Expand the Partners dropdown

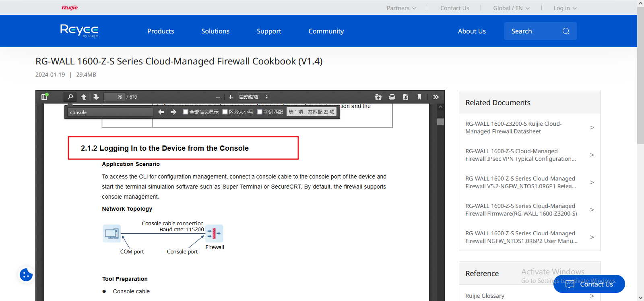(401, 8)
